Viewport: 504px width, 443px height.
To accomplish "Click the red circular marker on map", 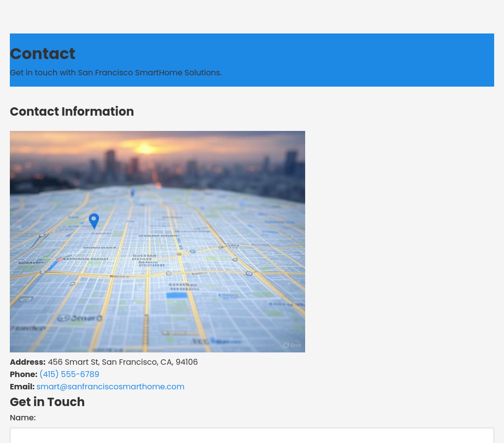I will click(x=60, y=259).
